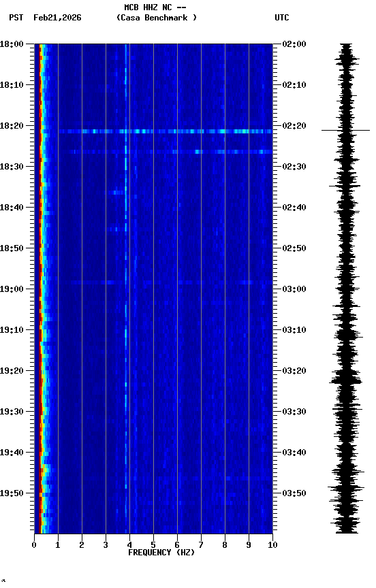
Task: Click the 03:50 UTC time label
Action: (x=294, y=493)
